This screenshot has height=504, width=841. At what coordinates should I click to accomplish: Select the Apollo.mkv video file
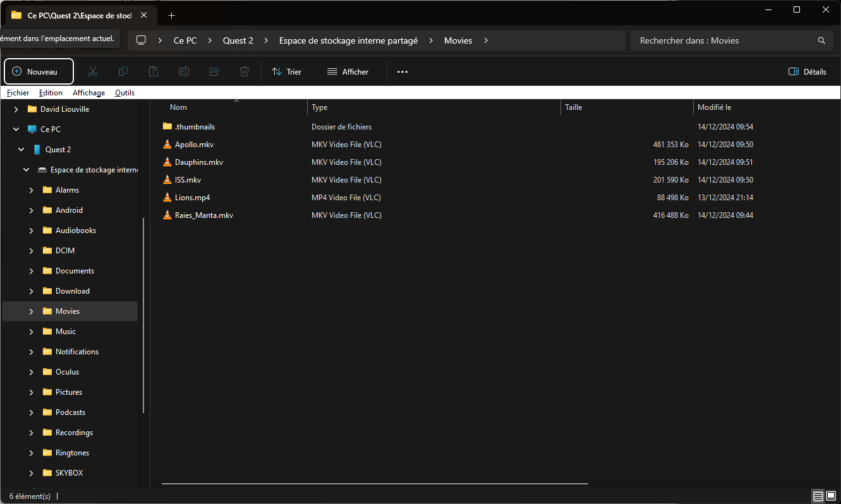[194, 145]
